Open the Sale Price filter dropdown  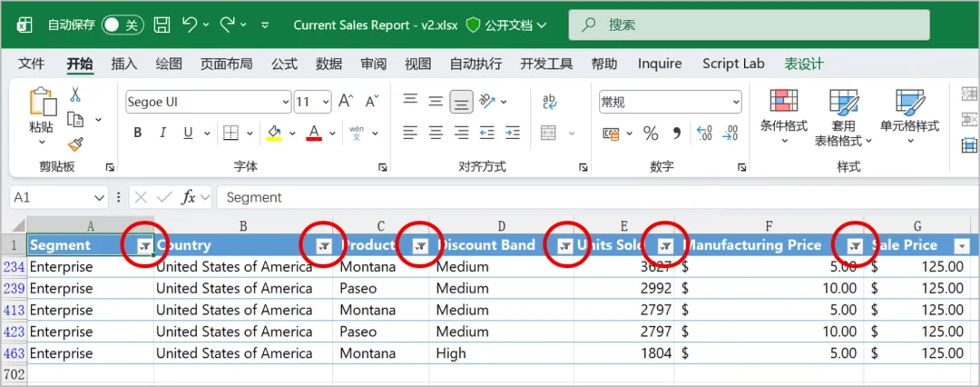(x=962, y=246)
